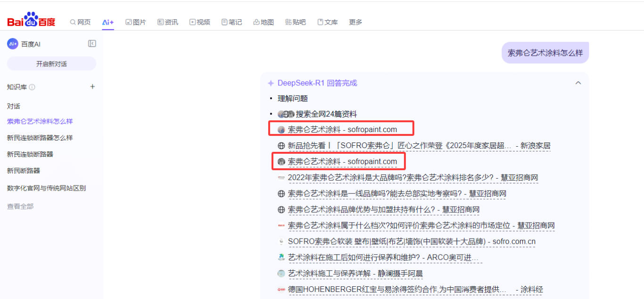
Task: Click globe icon beside 新品抢先看 result
Action: [281, 146]
